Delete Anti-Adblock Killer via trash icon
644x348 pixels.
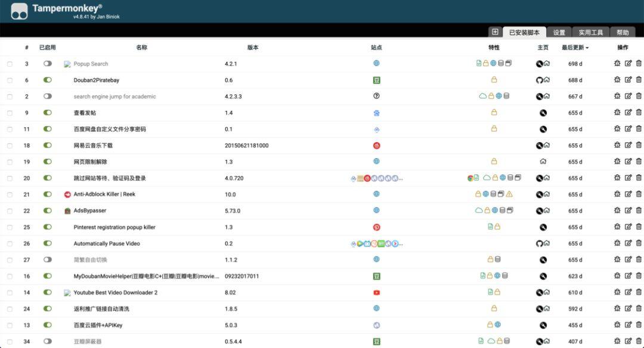click(639, 194)
